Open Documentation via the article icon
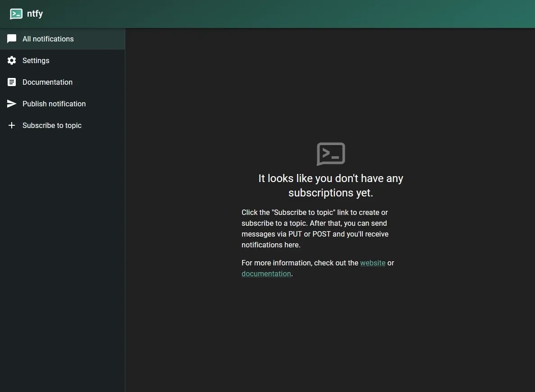535x392 pixels. pos(12,82)
